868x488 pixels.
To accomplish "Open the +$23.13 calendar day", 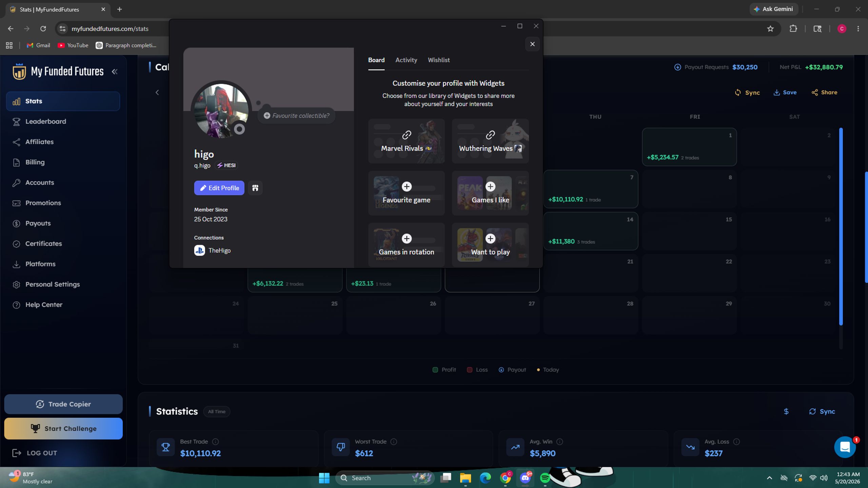I will tap(394, 280).
